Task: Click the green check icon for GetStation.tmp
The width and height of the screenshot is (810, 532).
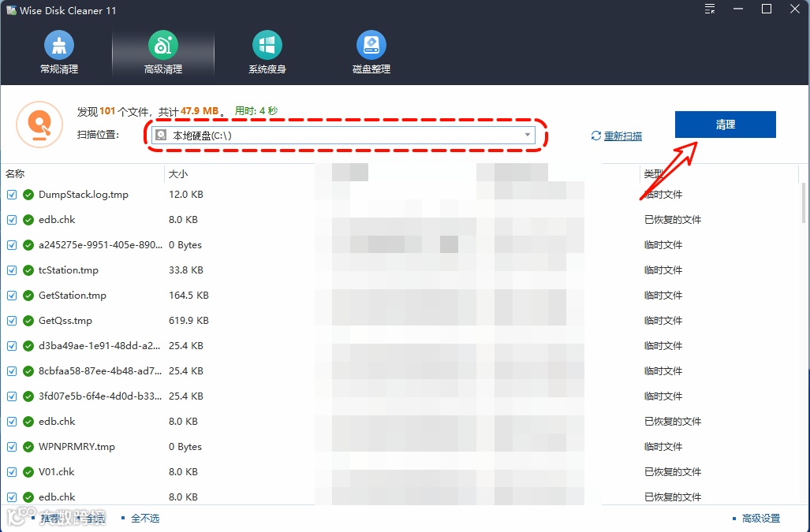Action: tap(28, 296)
